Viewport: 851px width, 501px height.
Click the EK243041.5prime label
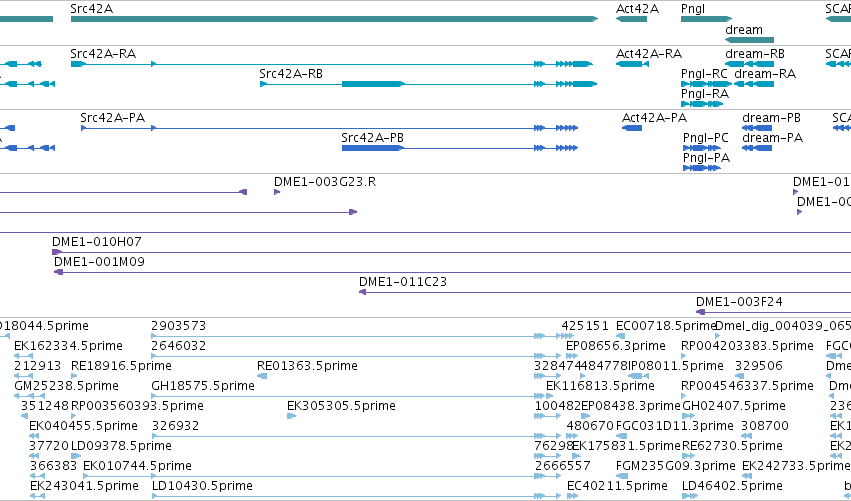pos(84,486)
